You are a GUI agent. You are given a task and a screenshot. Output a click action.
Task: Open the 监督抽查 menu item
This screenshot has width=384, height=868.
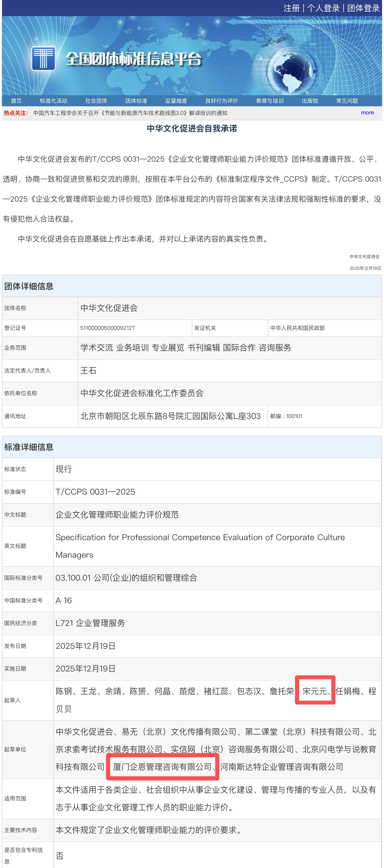(x=176, y=101)
